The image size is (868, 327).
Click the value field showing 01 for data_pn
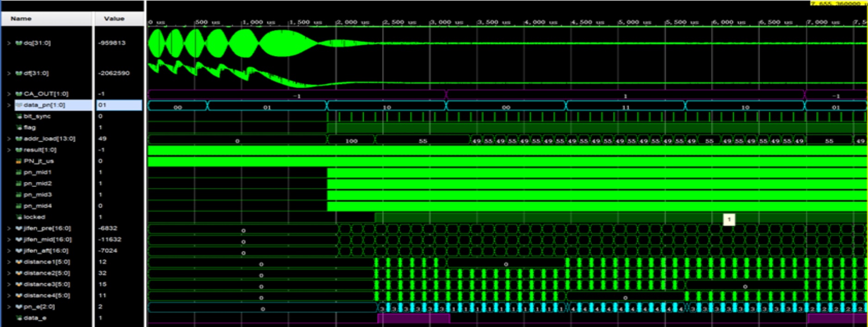[x=118, y=105]
